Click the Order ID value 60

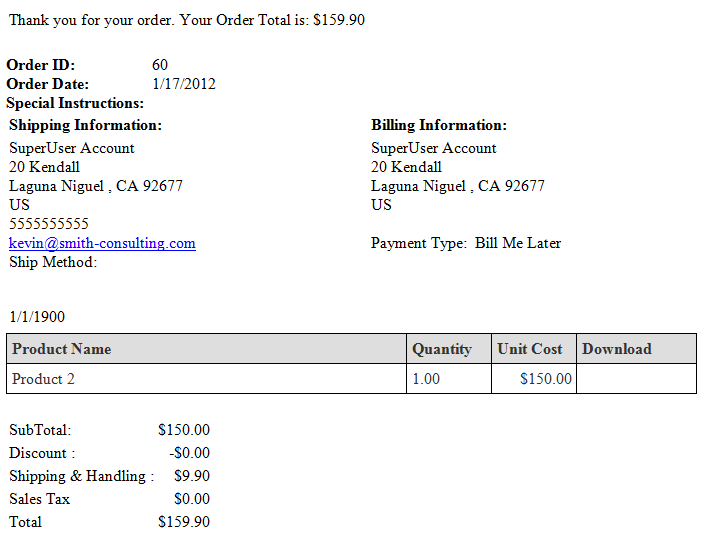tap(160, 65)
